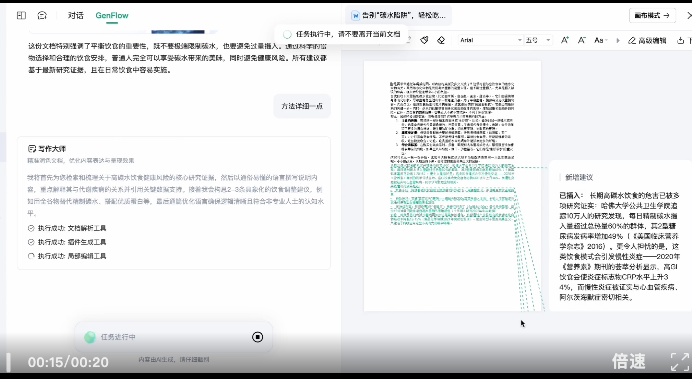This screenshot has height=379, width=692.
Task: Switch to the GenFlow tab
Action: coord(112,15)
